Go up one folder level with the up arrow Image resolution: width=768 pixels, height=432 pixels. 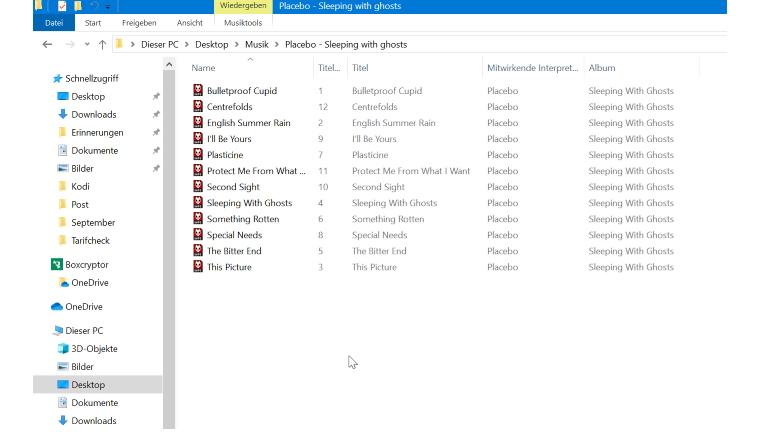(102, 45)
